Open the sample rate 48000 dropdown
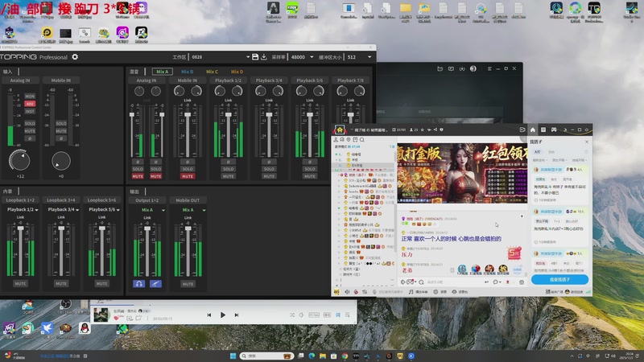The image size is (644, 362). [303, 57]
